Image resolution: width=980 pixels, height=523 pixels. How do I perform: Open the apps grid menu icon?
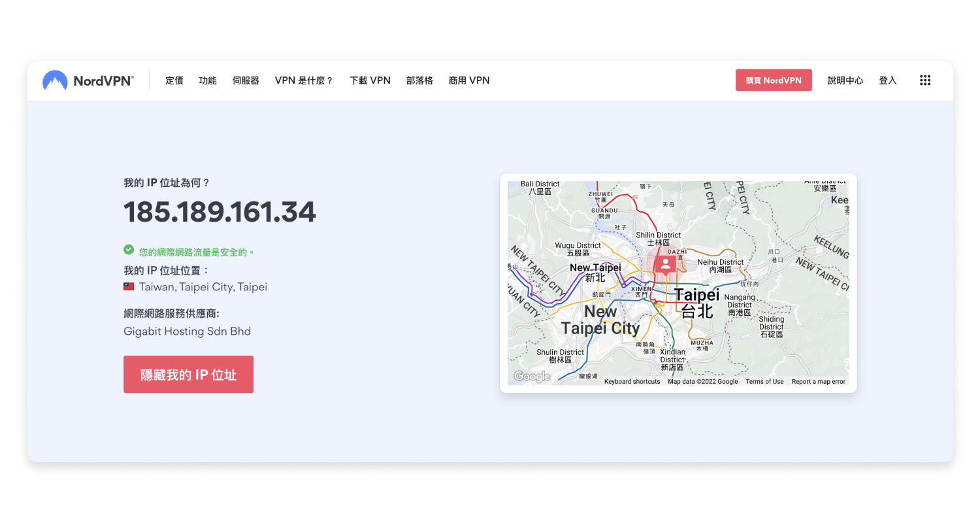tap(924, 80)
